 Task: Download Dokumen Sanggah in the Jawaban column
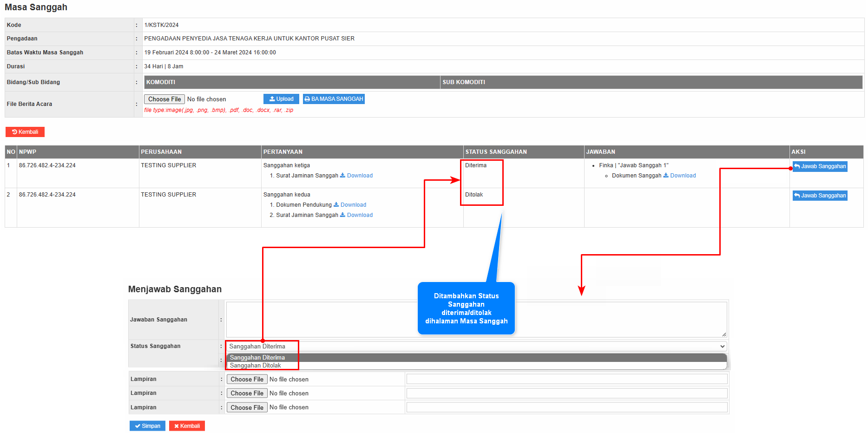click(x=679, y=176)
